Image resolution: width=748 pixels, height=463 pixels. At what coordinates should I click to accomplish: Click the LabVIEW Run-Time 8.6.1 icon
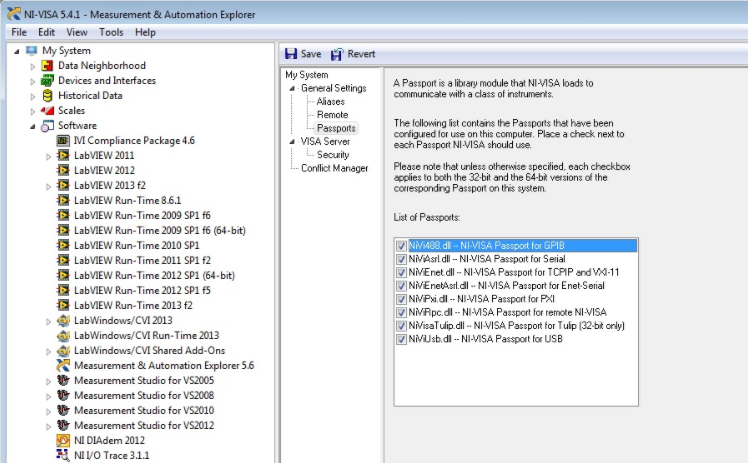pyautogui.click(x=63, y=200)
